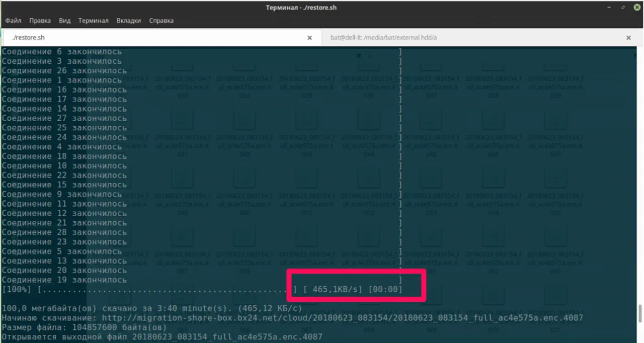Open the Терминал menu
Screen dimensions: 644x343
coord(93,21)
